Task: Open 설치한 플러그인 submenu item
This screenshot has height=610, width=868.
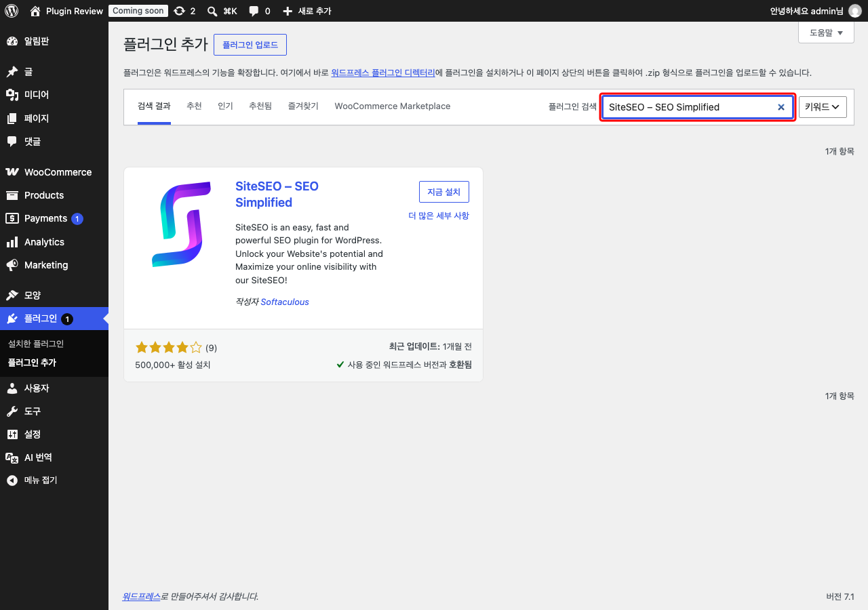Action: coord(36,344)
